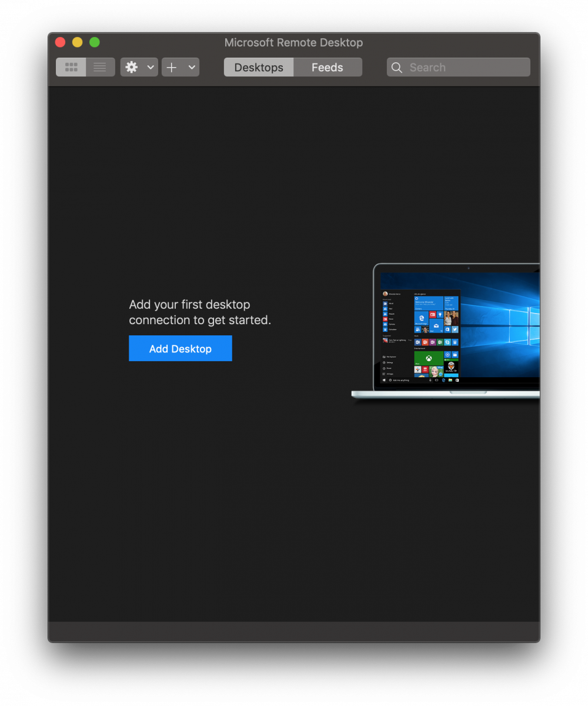
Task: Click the magnifier search icon
Action: pos(397,68)
